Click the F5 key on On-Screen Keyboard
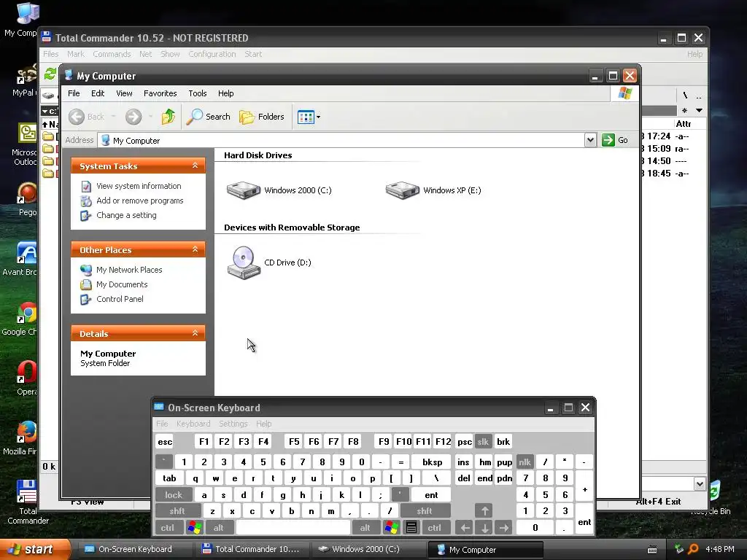Image resolution: width=747 pixels, height=560 pixels. (294, 441)
